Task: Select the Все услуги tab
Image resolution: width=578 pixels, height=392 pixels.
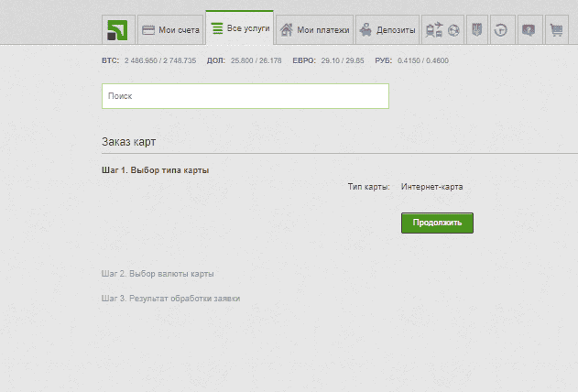Action: click(x=240, y=29)
